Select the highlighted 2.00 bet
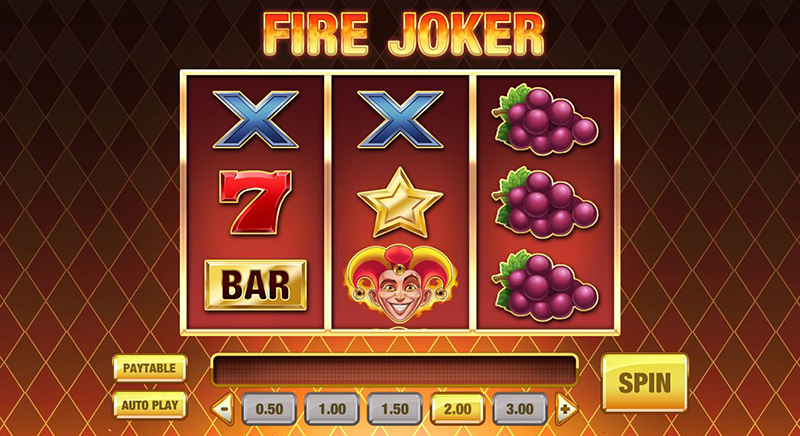800x436 pixels. click(x=458, y=409)
